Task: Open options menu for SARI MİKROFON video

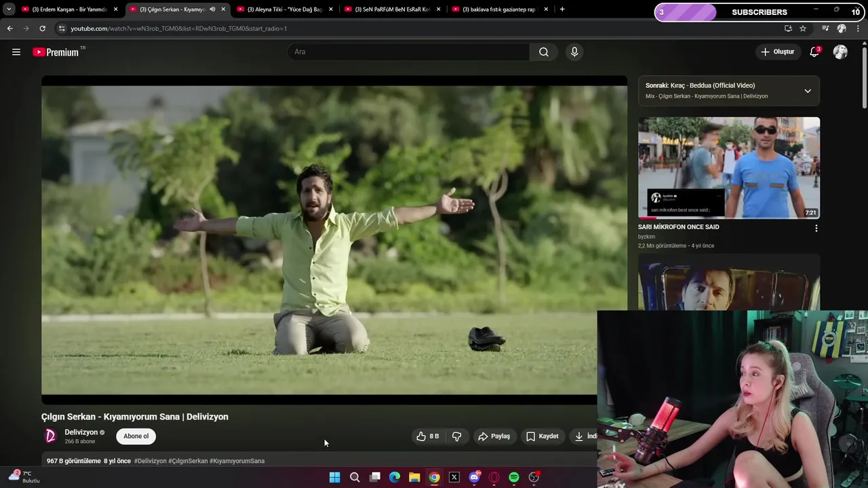Action: tap(816, 228)
